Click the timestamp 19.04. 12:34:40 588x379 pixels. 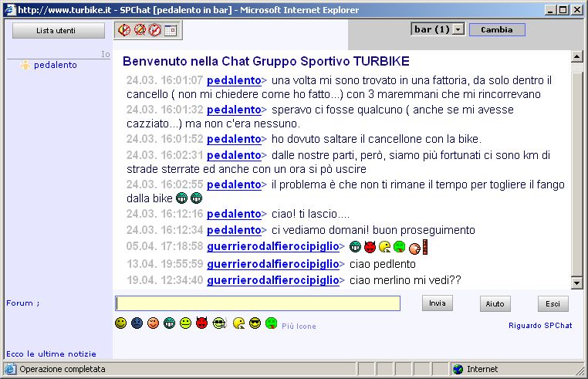click(164, 280)
